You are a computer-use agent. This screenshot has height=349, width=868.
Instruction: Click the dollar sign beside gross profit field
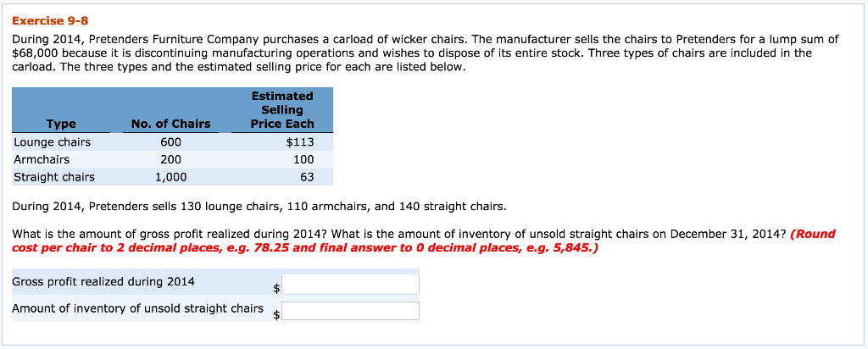coord(277,288)
